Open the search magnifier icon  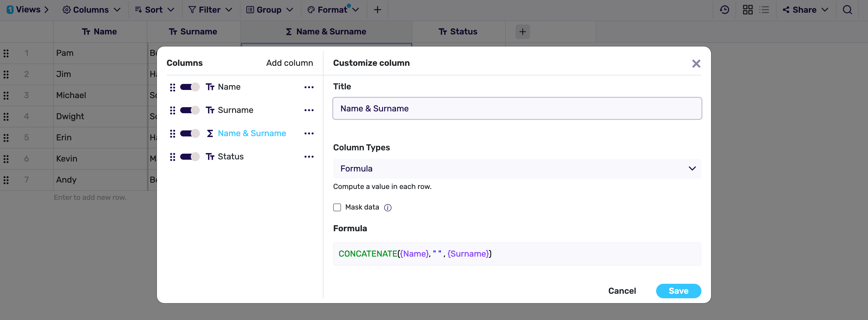847,10
